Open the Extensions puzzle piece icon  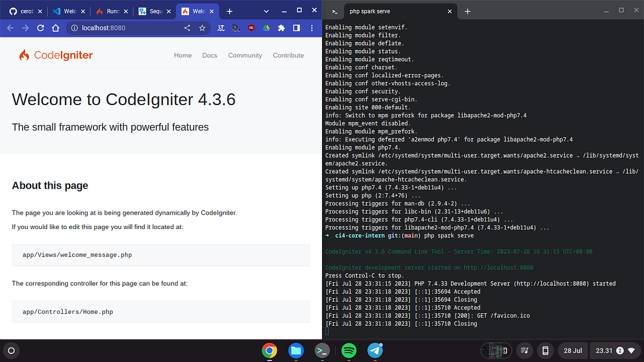click(x=281, y=28)
